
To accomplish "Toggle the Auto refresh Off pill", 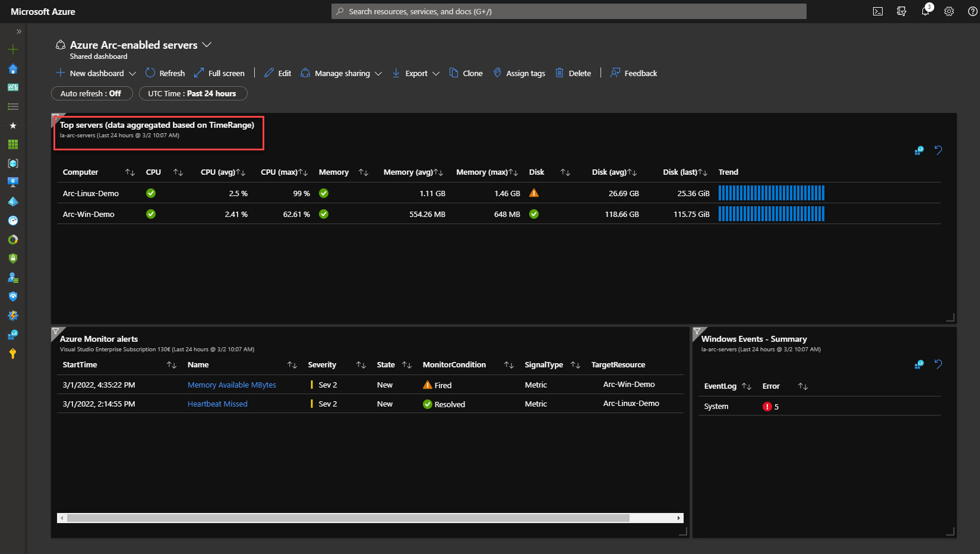I will tap(91, 93).
